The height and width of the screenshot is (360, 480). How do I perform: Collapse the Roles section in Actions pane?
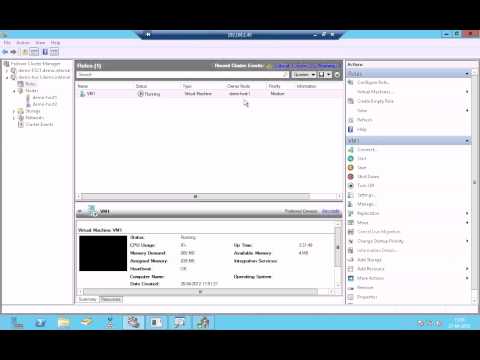(467, 73)
